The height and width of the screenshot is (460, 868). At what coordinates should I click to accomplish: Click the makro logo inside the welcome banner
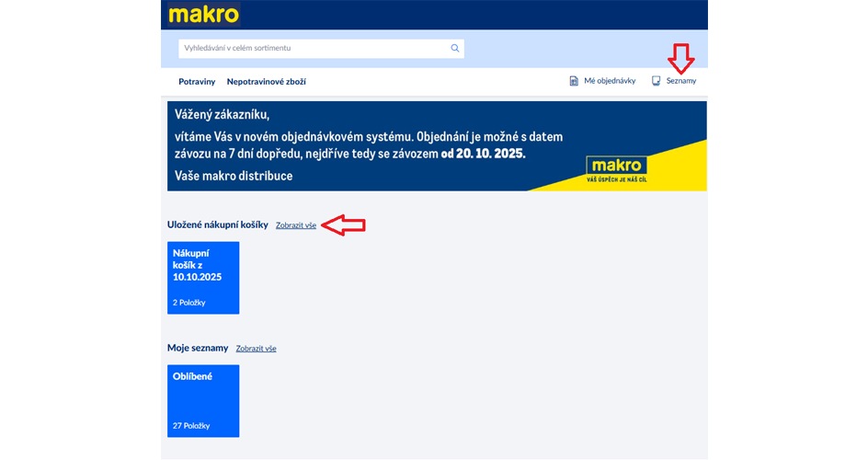[616, 166]
